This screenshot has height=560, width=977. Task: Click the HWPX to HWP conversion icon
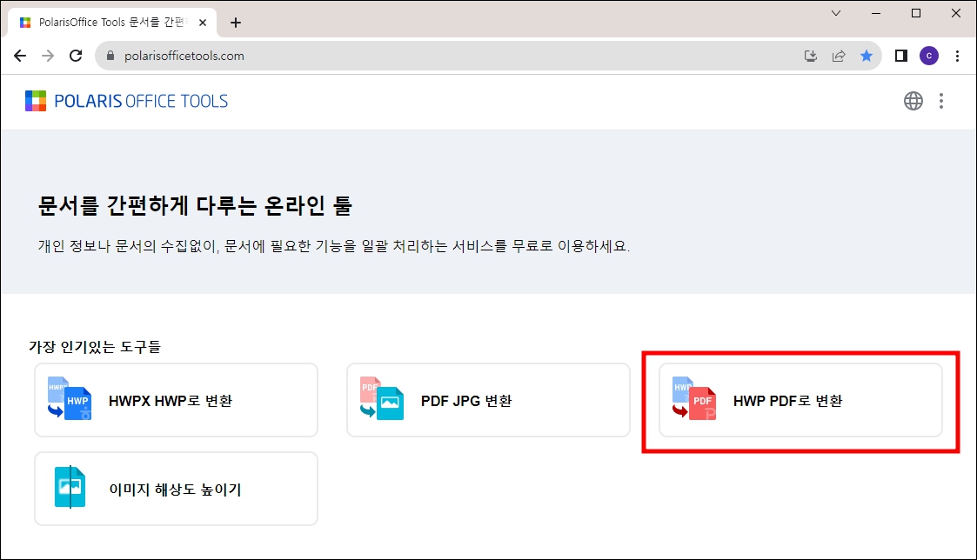[70, 398]
